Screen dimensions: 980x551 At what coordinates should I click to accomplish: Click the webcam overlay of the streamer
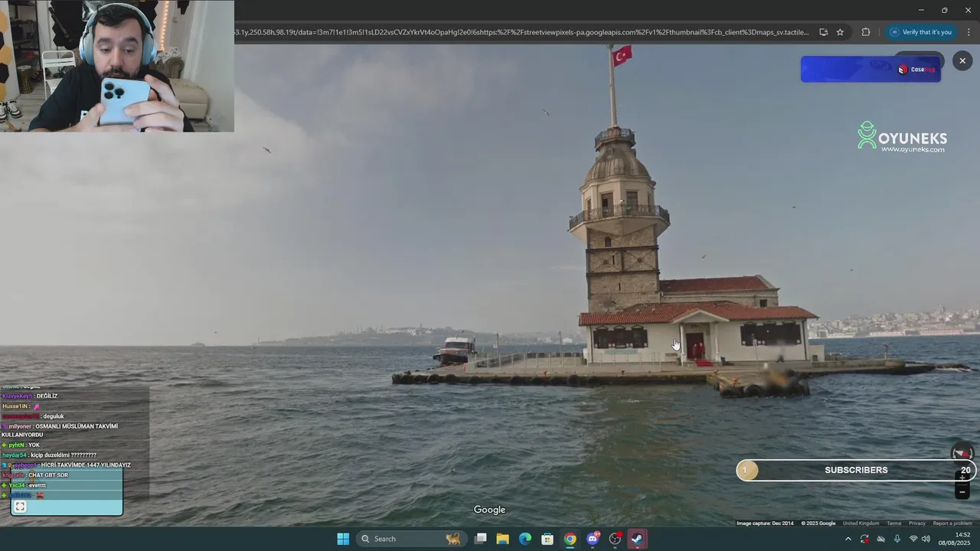[117, 66]
